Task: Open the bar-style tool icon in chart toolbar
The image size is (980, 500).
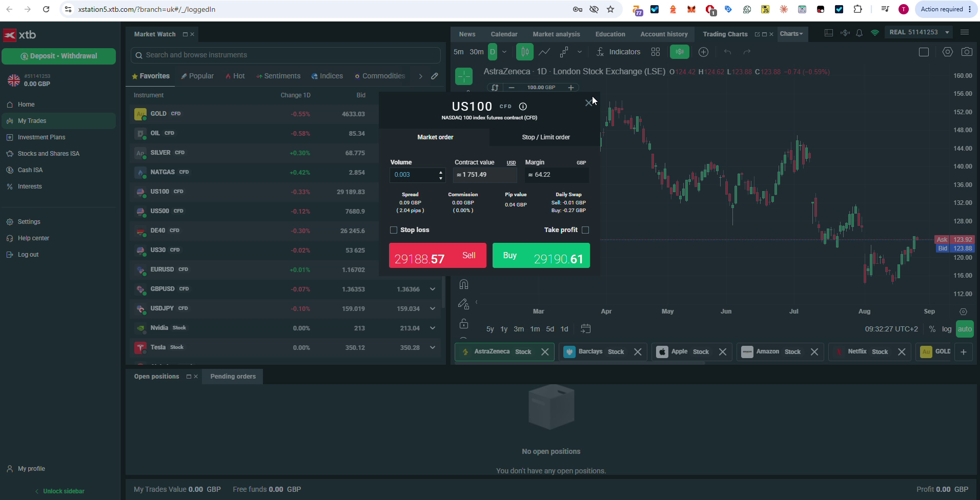Action: click(x=564, y=52)
